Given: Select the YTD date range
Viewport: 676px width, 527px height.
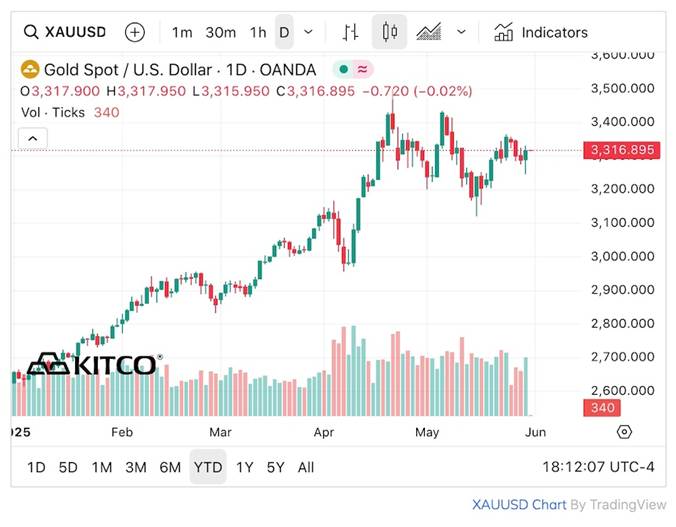Looking at the screenshot, I should click(208, 467).
